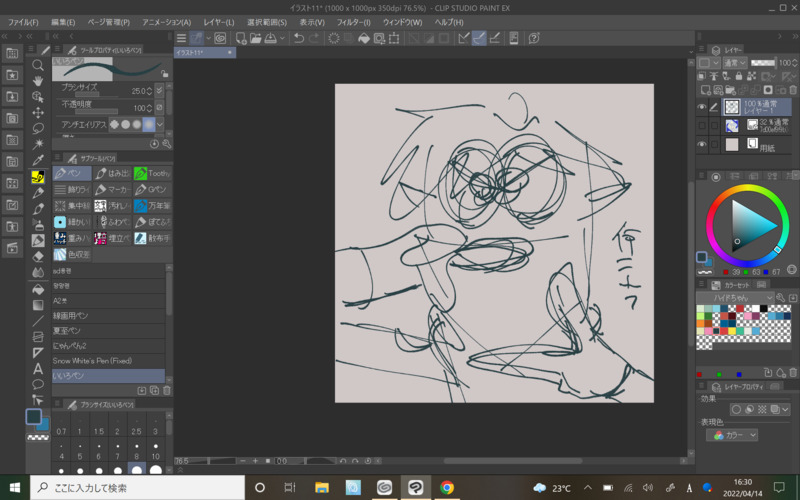Switch to the イラスト11* canvas tab
The image size is (800, 500).
[204, 53]
